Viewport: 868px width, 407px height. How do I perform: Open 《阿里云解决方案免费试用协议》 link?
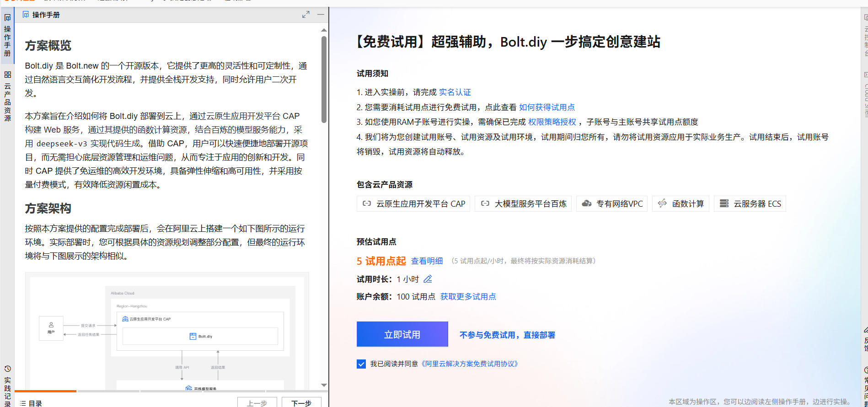469,364
